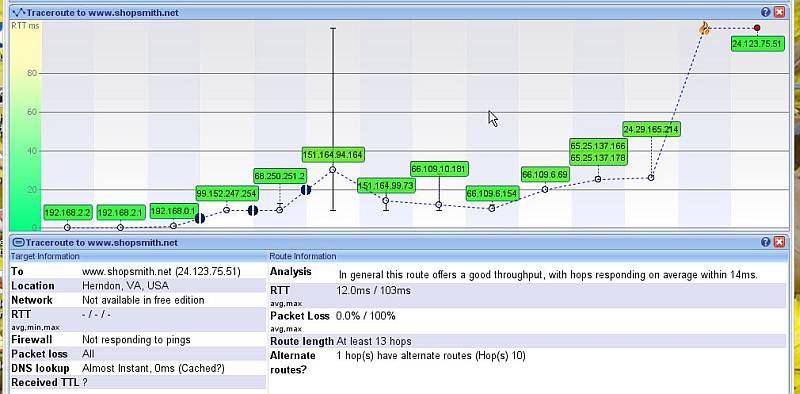Click the graph icon beside Traceroute title
Viewport: 800px width, 394px height.
point(18,12)
